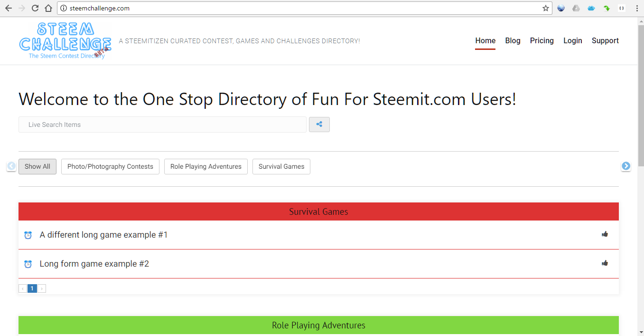
Task: Like 'A different long game example #1'
Action: [x=605, y=234]
